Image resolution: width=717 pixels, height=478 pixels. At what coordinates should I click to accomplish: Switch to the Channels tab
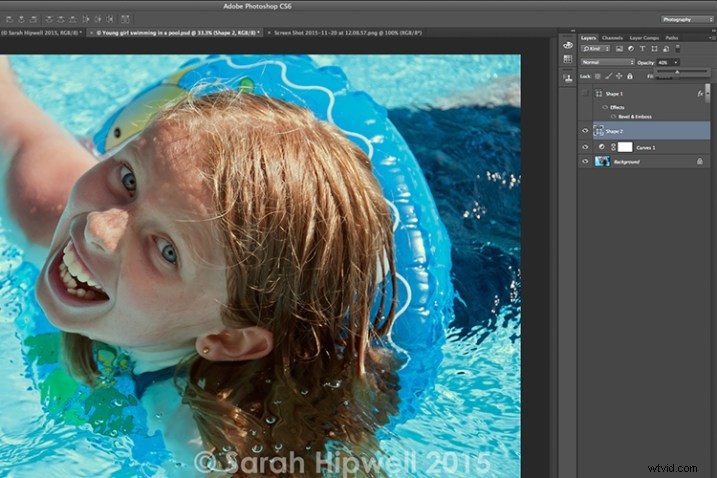coord(612,38)
